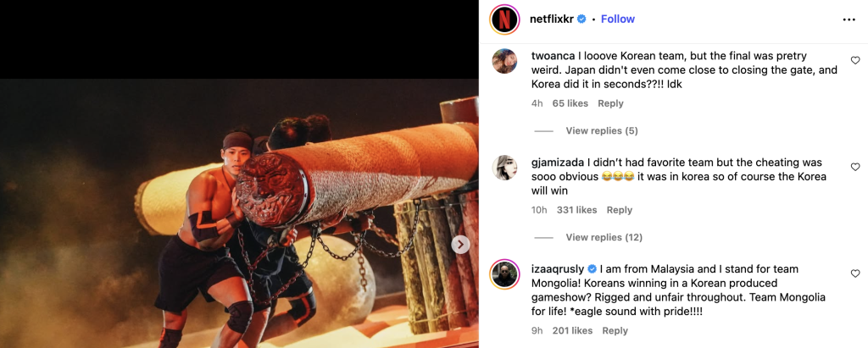
Task: Follow the netflixkr account
Action: pyautogui.click(x=618, y=19)
